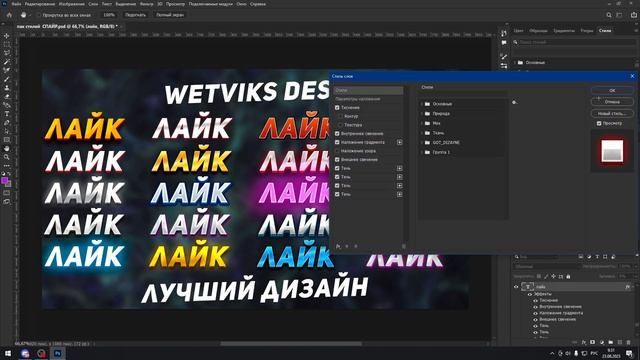Open the Фильтр menu

click(x=147, y=4)
